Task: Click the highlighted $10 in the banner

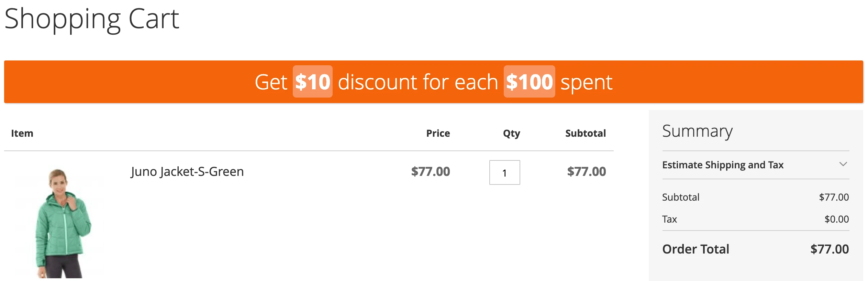Action: [x=312, y=82]
